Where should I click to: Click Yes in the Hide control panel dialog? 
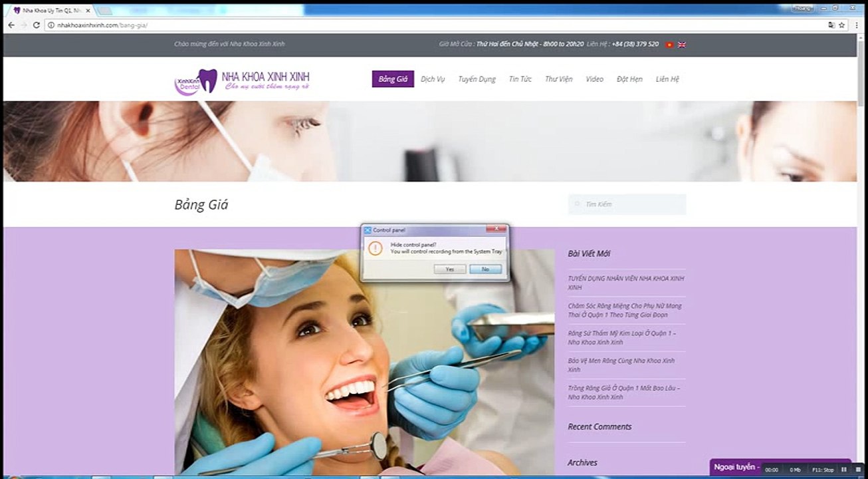450,269
